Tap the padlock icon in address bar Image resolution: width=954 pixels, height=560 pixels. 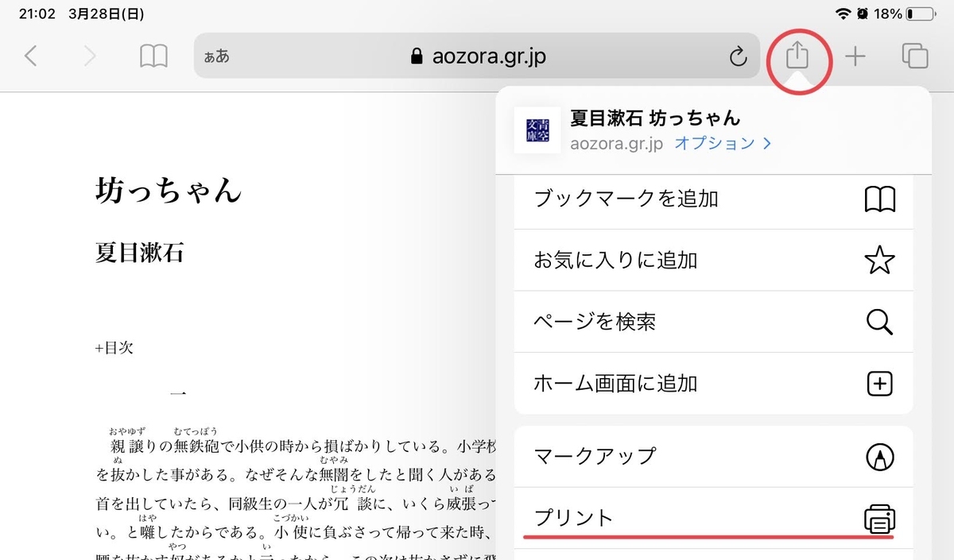pos(415,56)
